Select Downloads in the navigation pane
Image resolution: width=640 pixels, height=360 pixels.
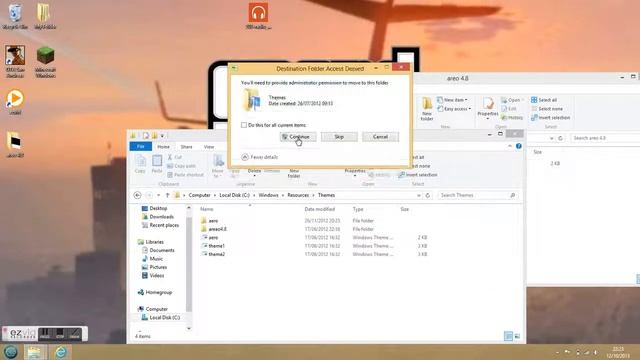(158, 217)
